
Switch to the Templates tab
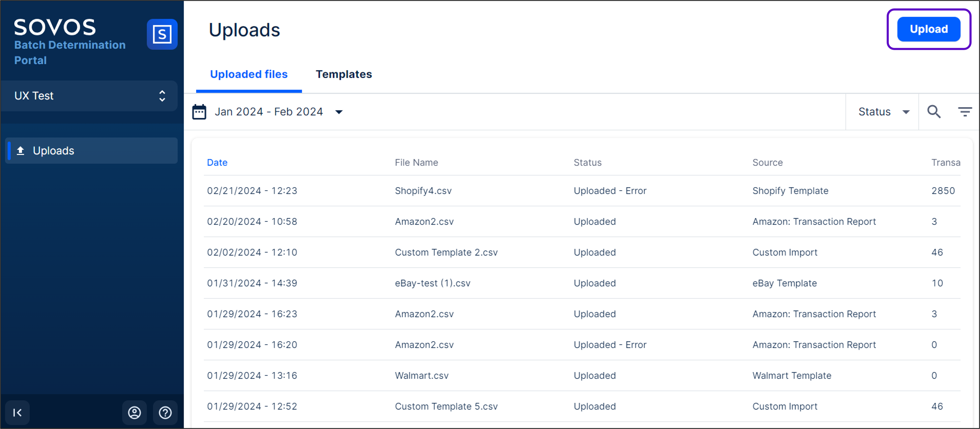[344, 74]
